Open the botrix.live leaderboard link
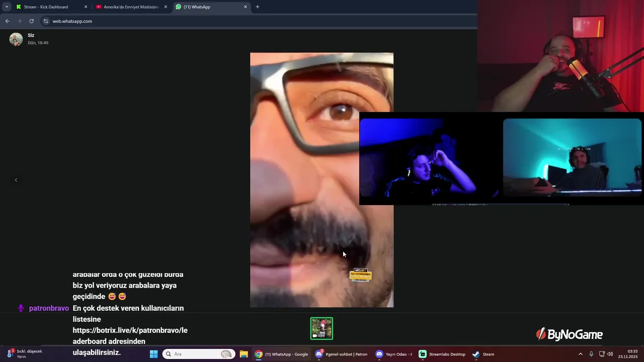The image size is (644, 362). [x=130, y=336]
